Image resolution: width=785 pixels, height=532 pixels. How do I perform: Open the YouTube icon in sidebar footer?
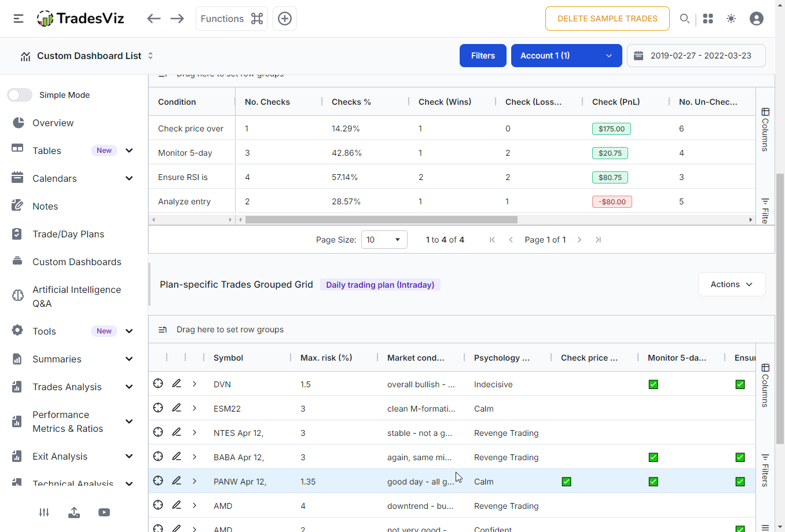pos(104,512)
